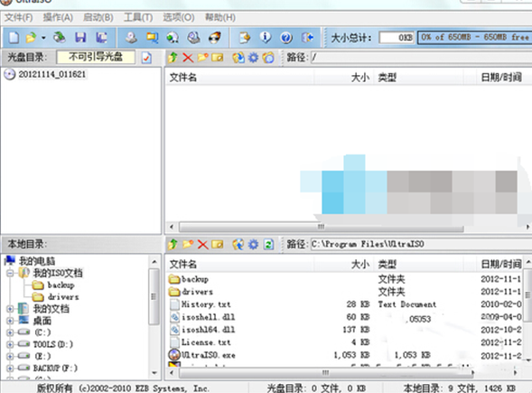Expand the (E:) drive node
Image resolution: width=532 pixels, height=393 pixels.
click(10, 356)
